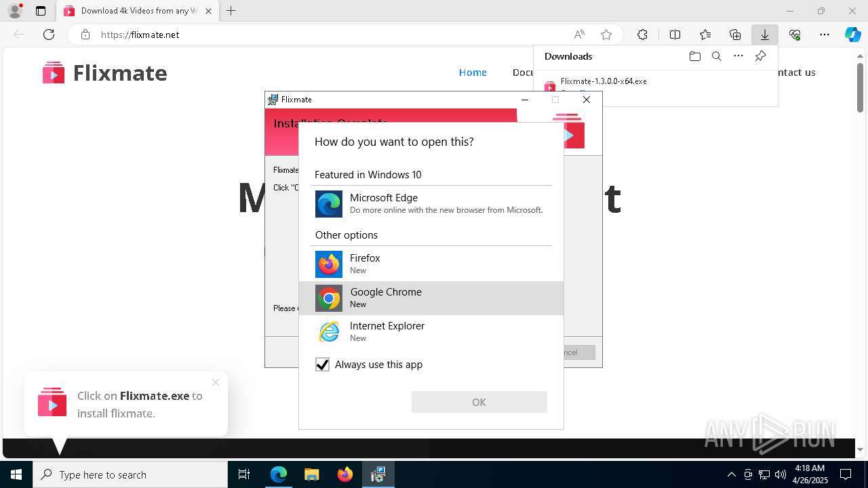This screenshot has width=868, height=488.
Task: Select Internet Explorer as the app
Action: click(431, 332)
